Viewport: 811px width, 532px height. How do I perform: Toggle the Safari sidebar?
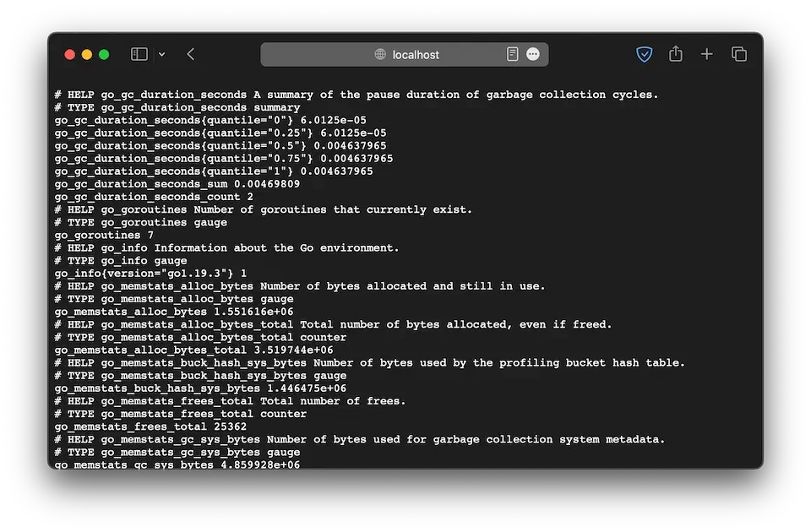pos(139,54)
